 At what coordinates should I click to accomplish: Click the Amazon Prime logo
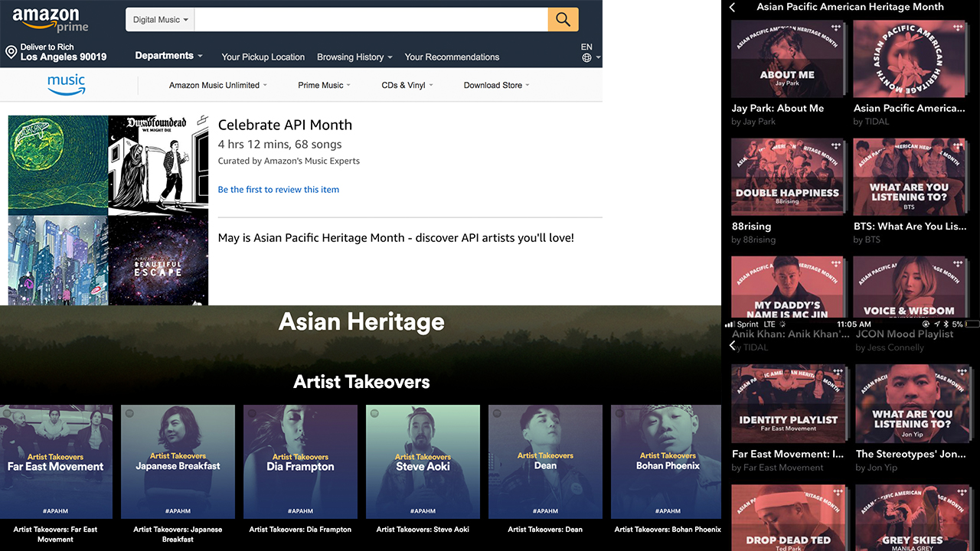(51, 20)
